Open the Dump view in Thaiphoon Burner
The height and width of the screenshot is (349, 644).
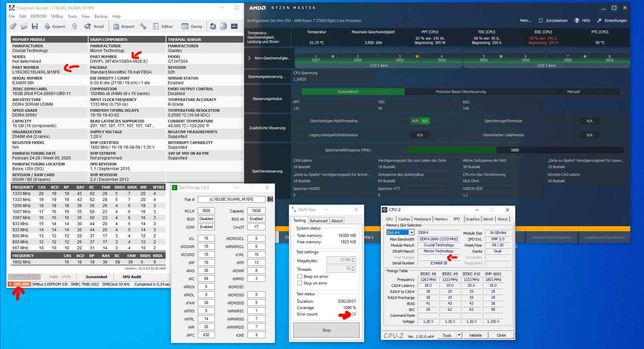tap(192, 26)
